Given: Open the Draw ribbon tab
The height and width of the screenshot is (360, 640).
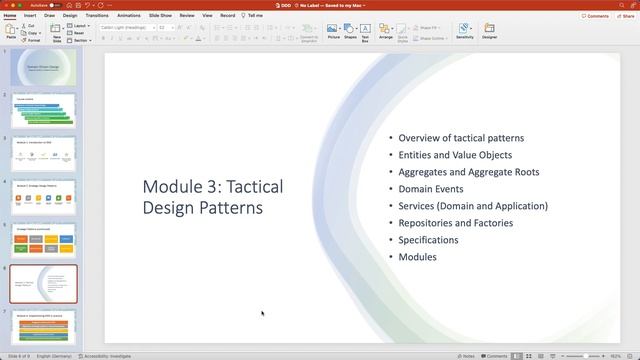Looking at the screenshot, I should click(x=49, y=16).
